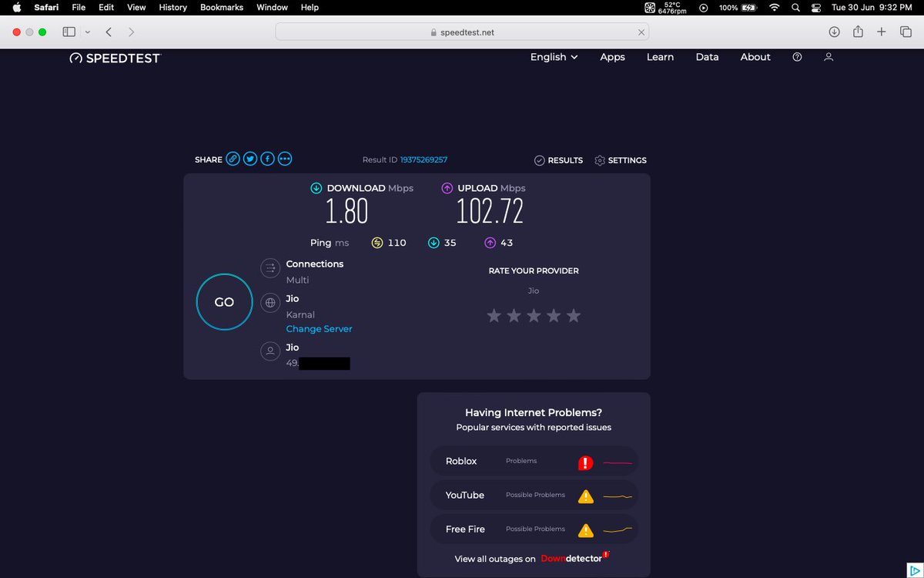The width and height of the screenshot is (924, 578).
Task: Open the YouTube possible problems row
Action: [x=534, y=496]
